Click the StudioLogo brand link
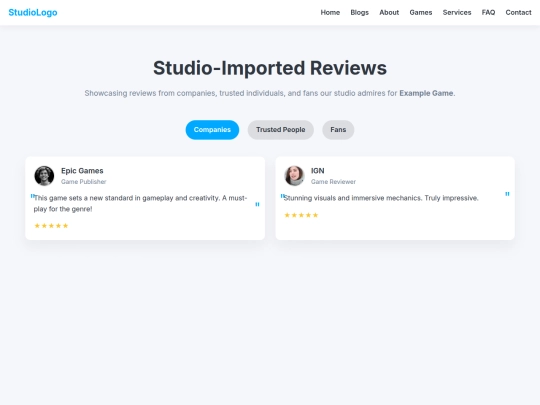Image resolution: width=540 pixels, height=405 pixels. pyautogui.click(x=33, y=12)
